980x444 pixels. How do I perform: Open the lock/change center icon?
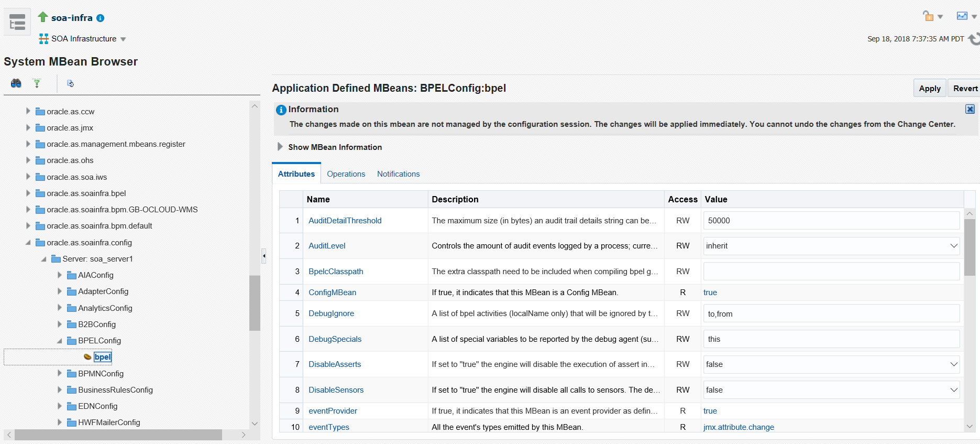928,16
